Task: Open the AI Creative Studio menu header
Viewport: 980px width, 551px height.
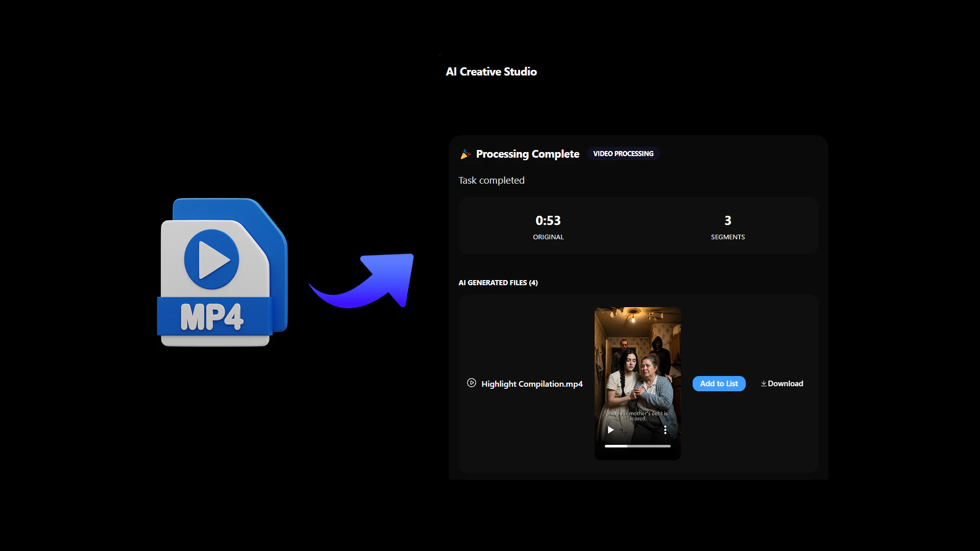Action: pos(491,71)
